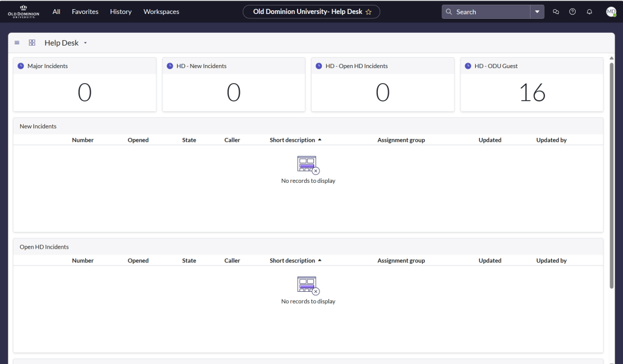Sort New Incidents by Updated column
This screenshot has height=364, width=623.
(490, 140)
